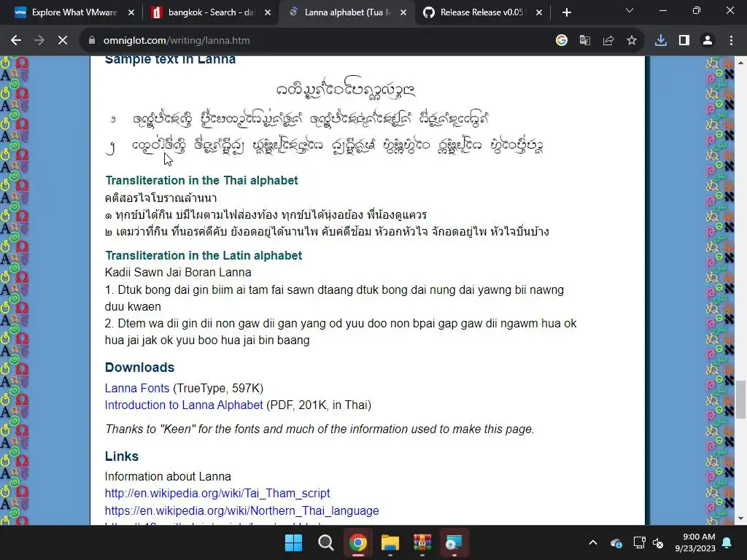Viewport: 747px width, 560px height.
Task: Toggle Chrome side panel
Action: tap(684, 41)
